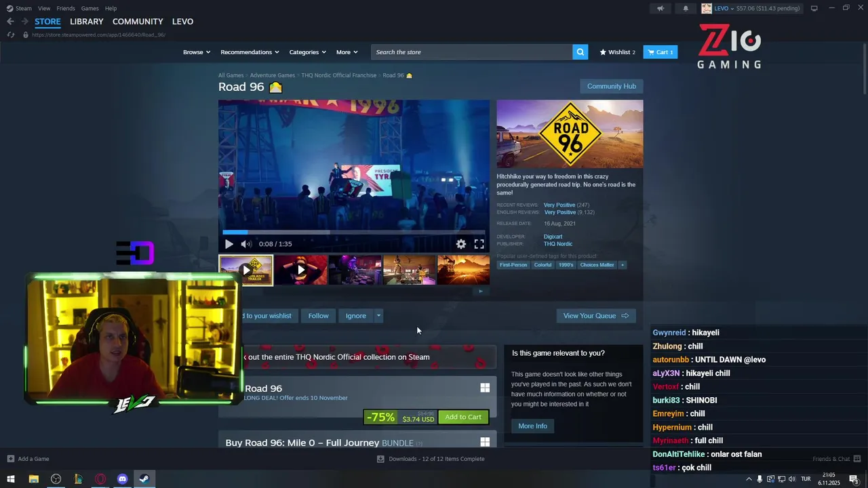Click the More Info button
The width and height of the screenshot is (868, 488).
point(532,426)
